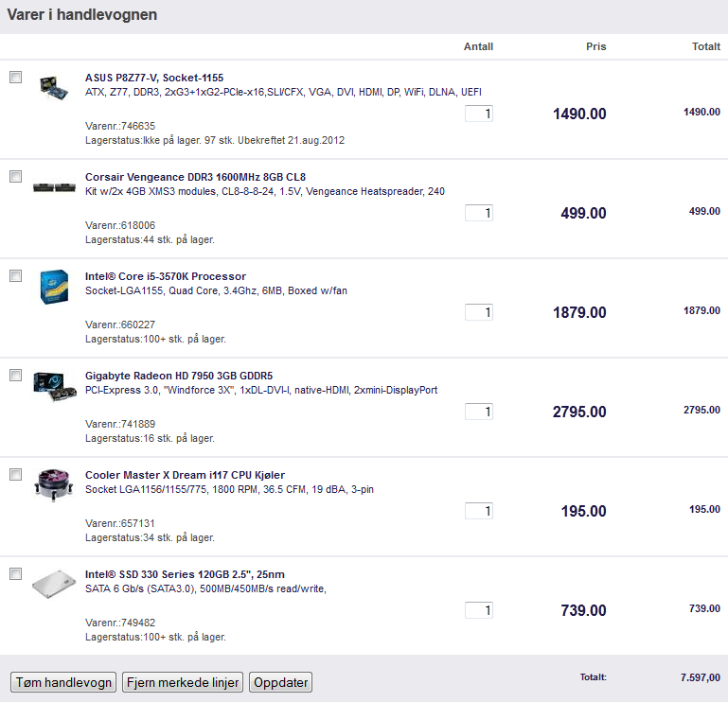728x702 pixels.
Task: Click the cart total 7.597,00
Action: coord(701,677)
